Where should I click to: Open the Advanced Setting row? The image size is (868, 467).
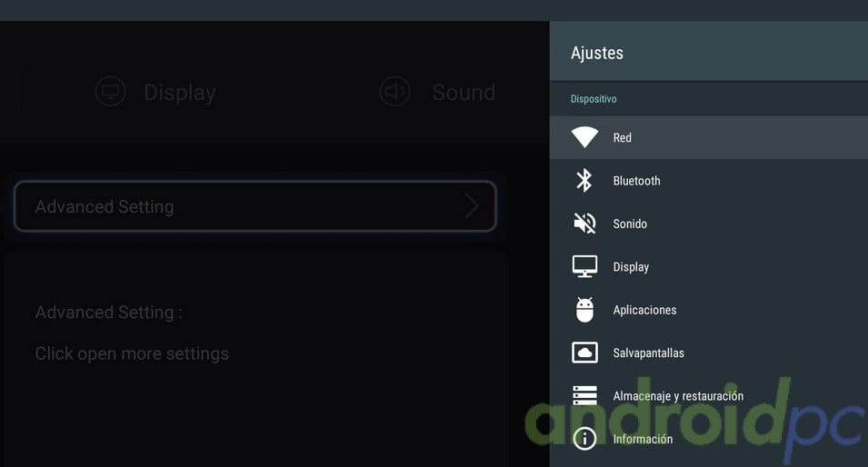254,206
